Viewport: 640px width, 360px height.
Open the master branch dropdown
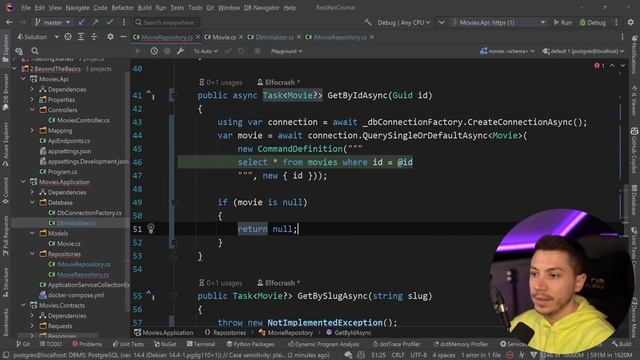pos(52,22)
